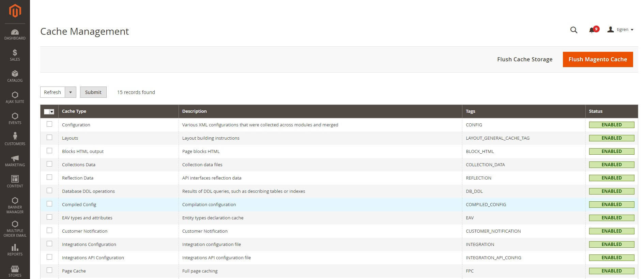
Task: Check the Configuration cache type checkbox
Action: pos(49,124)
